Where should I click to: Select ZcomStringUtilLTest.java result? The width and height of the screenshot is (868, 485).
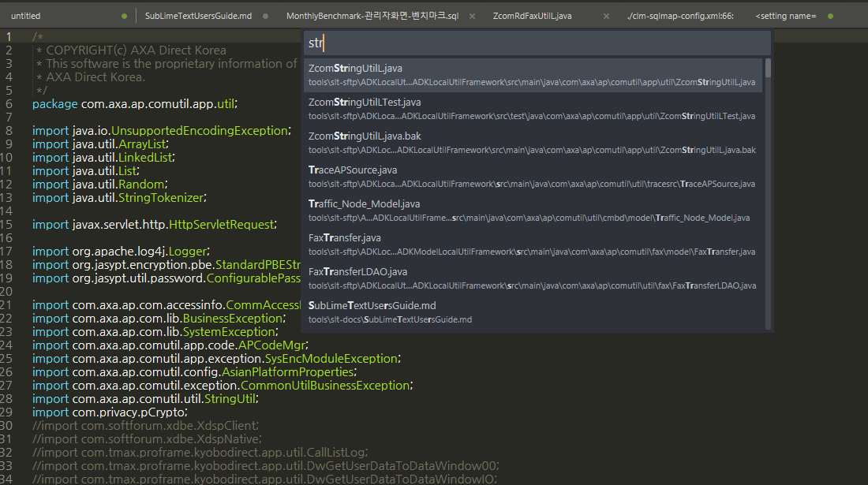tap(533, 109)
